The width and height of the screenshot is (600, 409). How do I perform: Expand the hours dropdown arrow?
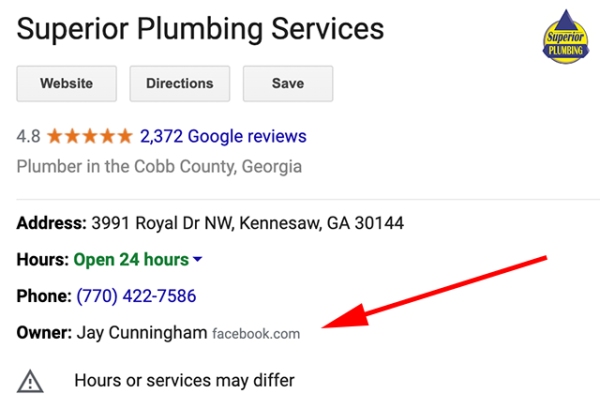[197, 259]
